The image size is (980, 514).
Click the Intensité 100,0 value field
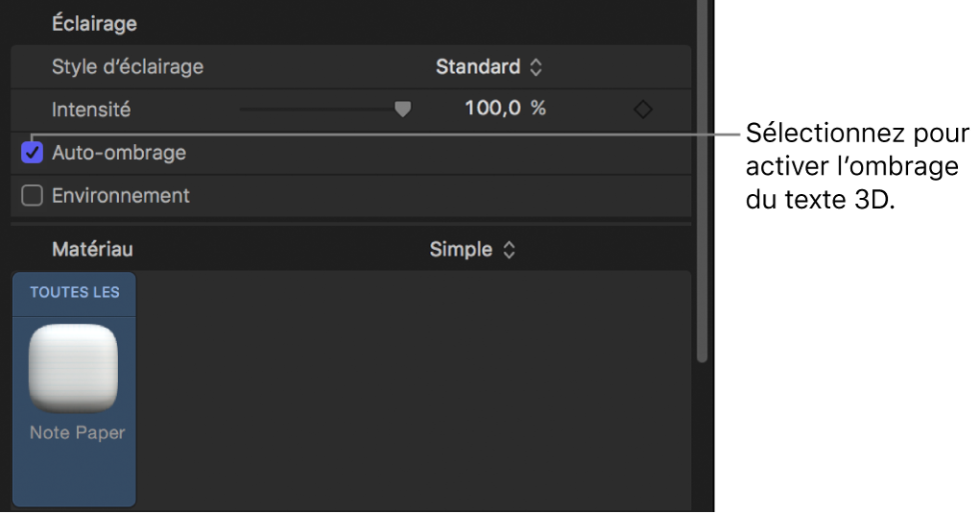click(493, 110)
